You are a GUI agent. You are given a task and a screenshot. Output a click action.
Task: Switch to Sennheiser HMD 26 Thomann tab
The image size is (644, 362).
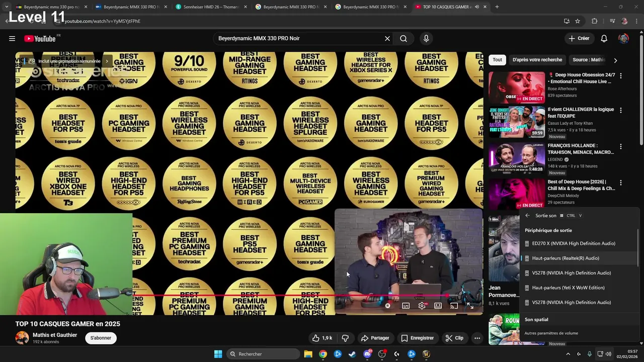(x=210, y=7)
